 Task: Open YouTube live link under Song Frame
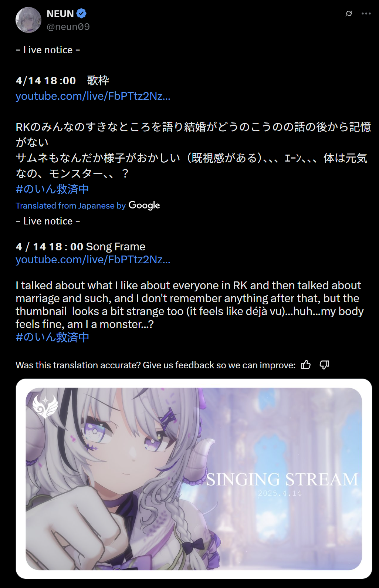pos(93,260)
